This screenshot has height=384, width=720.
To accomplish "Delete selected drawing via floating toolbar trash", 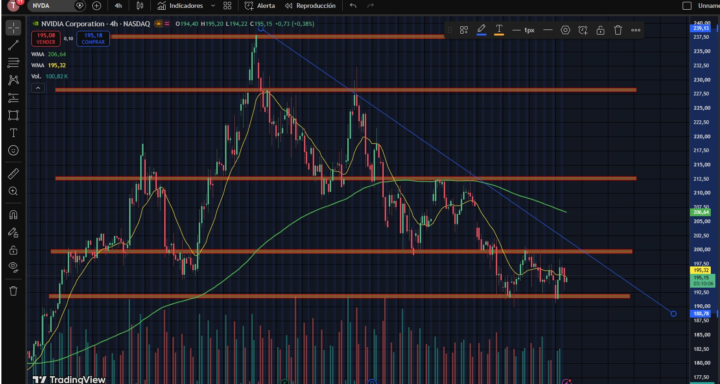I will pyautogui.click(x=618, y=30).
